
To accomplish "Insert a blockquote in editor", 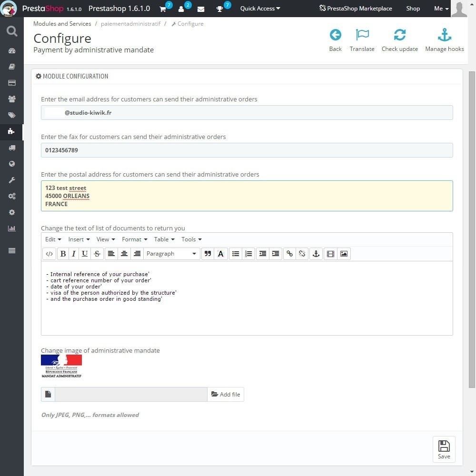I will pos(208,254).
